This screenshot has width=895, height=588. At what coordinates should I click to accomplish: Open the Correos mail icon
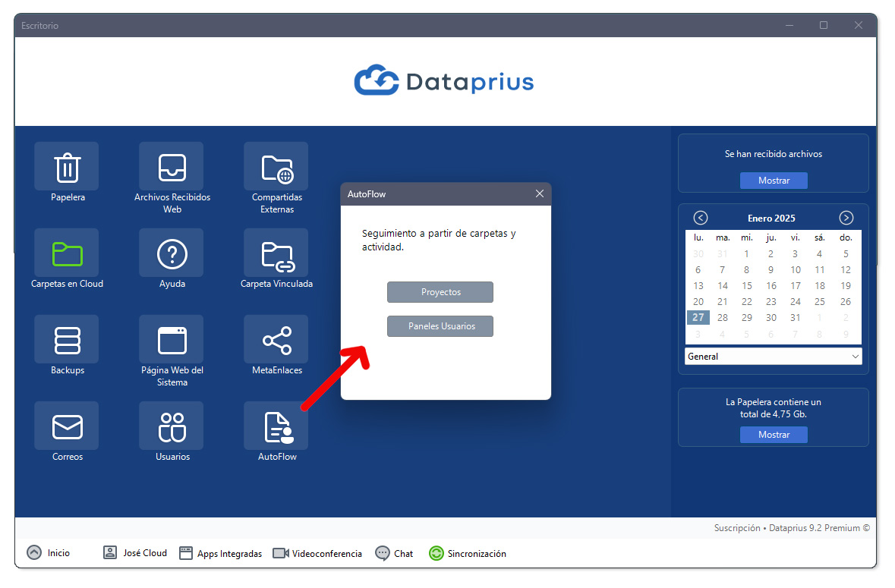click(67, 426)
